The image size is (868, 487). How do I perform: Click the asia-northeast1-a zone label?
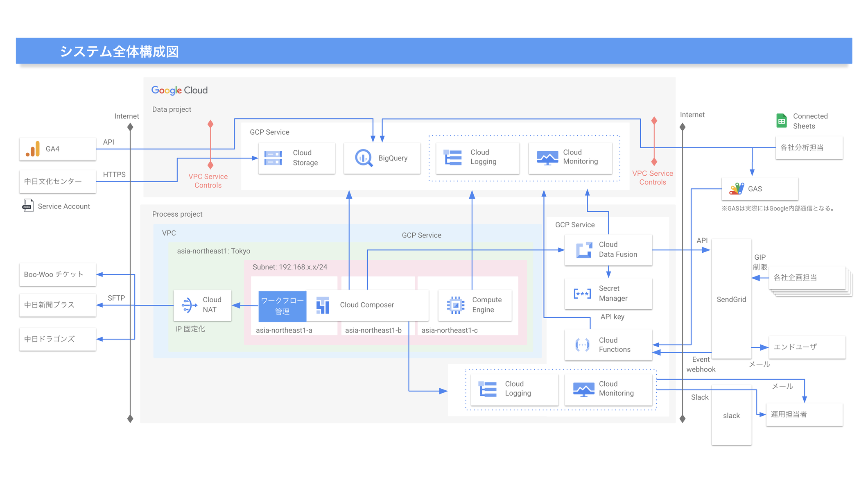(x=284, y=330)
